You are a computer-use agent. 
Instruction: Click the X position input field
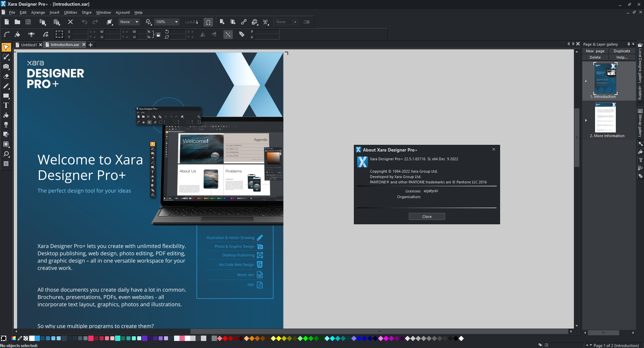tap(80, 32)
